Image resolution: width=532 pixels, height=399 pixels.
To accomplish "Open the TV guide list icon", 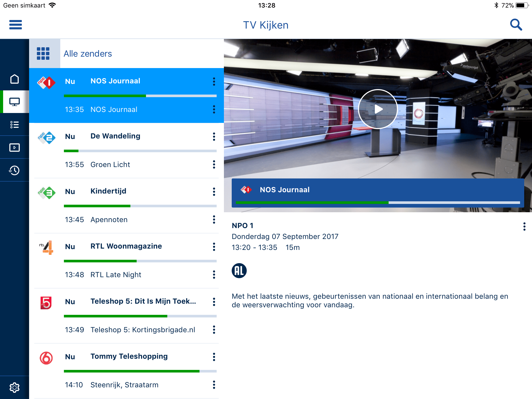I will click(x=15, y=125).
